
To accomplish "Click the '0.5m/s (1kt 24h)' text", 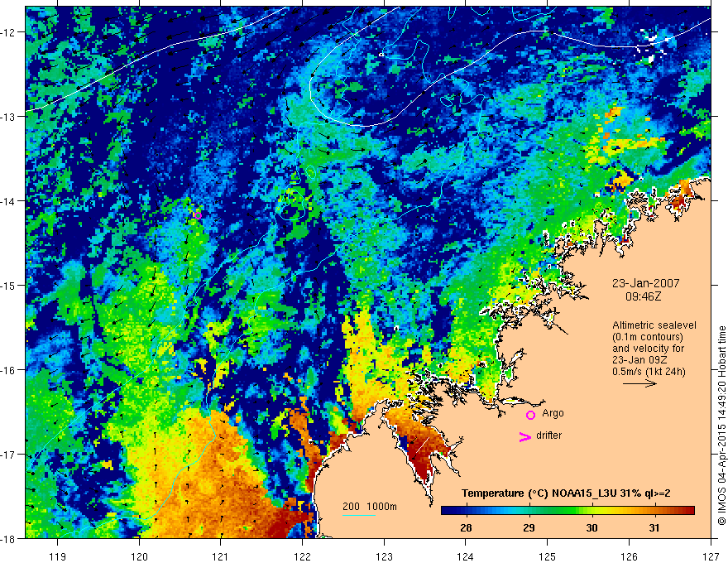I will [x=649, y=372].
